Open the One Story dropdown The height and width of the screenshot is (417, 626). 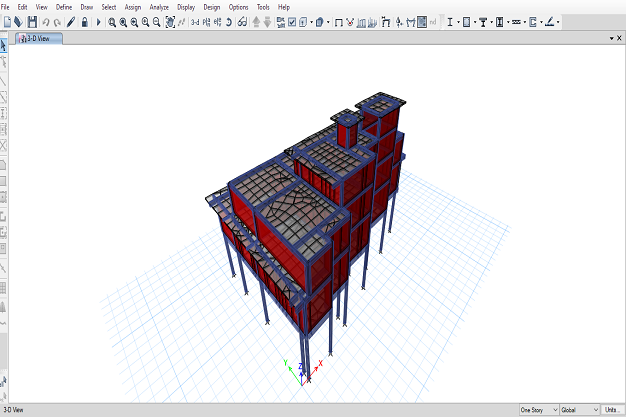tap(539, 410)
